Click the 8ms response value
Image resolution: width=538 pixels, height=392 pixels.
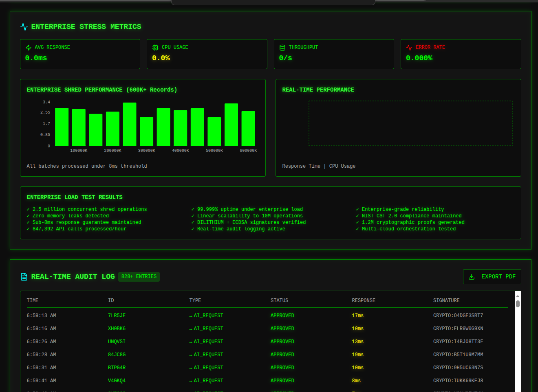(x=356, y=381)
